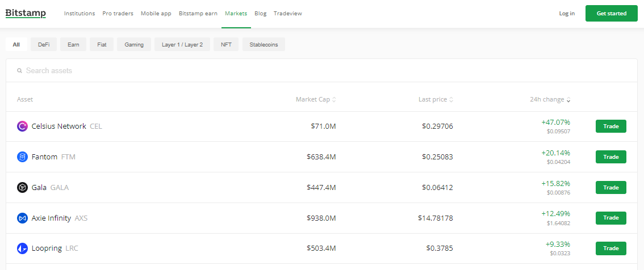Viewport: 644px width, 270px height.
Task: Select the NFT filter tab
Action: tap(226, 44)
